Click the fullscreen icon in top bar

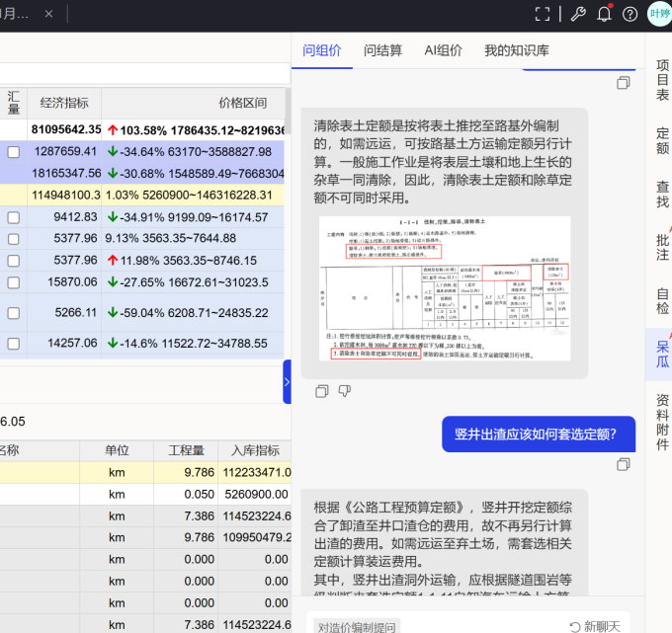(x=543, y=14)
